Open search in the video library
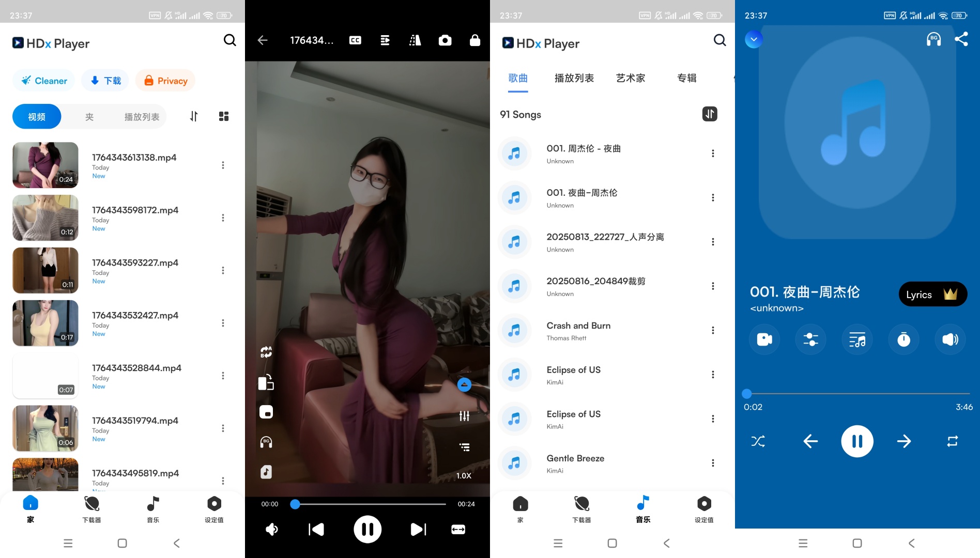The width and height of the screenshot is (980, 558). click(x=229, y=40)
